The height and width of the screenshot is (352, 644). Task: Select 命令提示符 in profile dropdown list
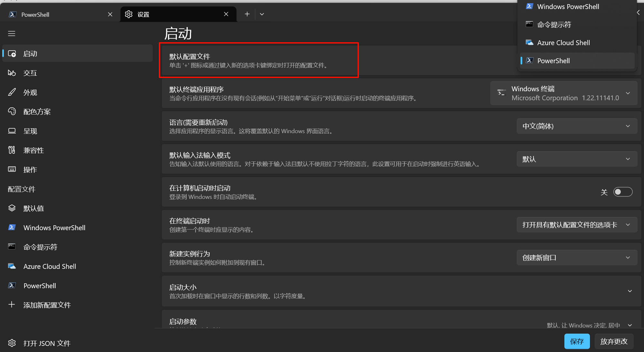pos(577,24)
